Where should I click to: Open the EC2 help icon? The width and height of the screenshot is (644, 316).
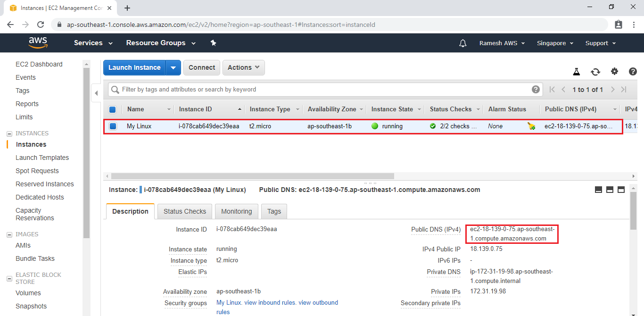pos(633,72)
